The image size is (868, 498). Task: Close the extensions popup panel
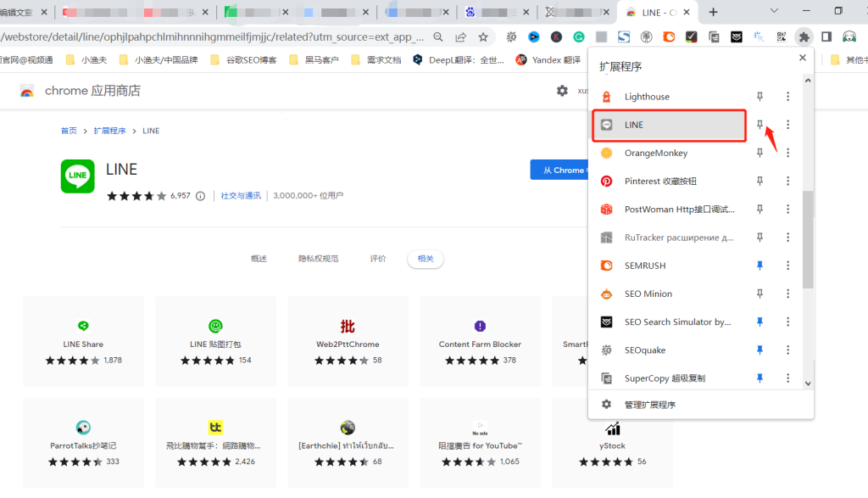(802, 58)
